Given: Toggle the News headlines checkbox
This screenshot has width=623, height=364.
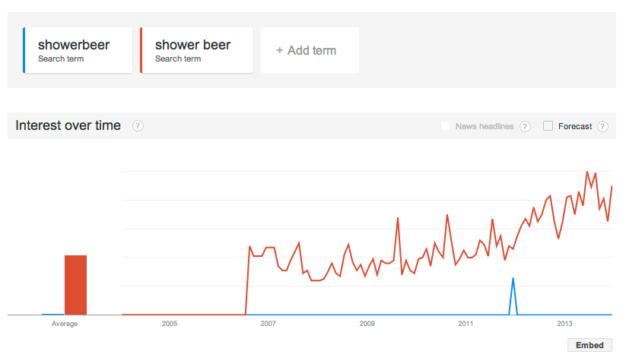Looking at the screenshot, I should tap(446, 126).
